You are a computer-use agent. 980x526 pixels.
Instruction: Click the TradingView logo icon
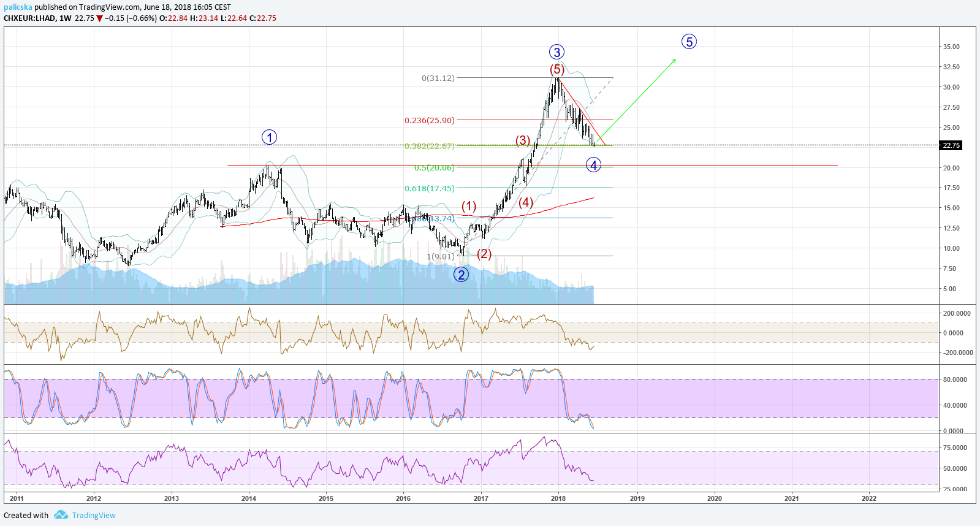tap(61, 514)
